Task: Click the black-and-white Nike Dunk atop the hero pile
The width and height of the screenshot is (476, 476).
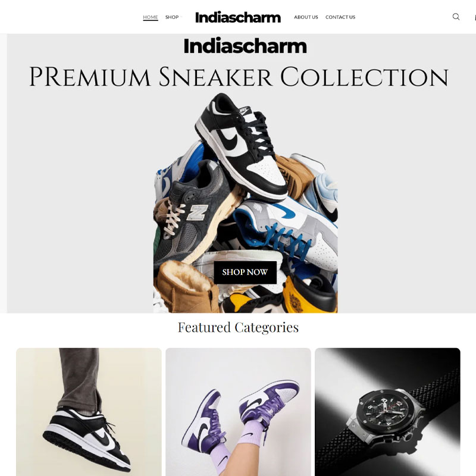Action: click(x=241, y=146)
